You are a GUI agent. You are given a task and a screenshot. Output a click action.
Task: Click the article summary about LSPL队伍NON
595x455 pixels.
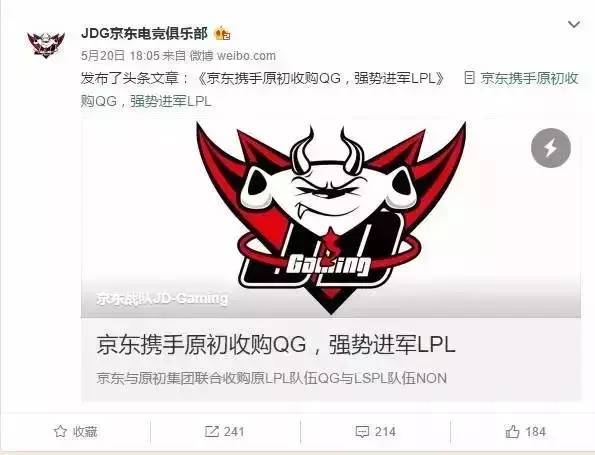(271, 378)
